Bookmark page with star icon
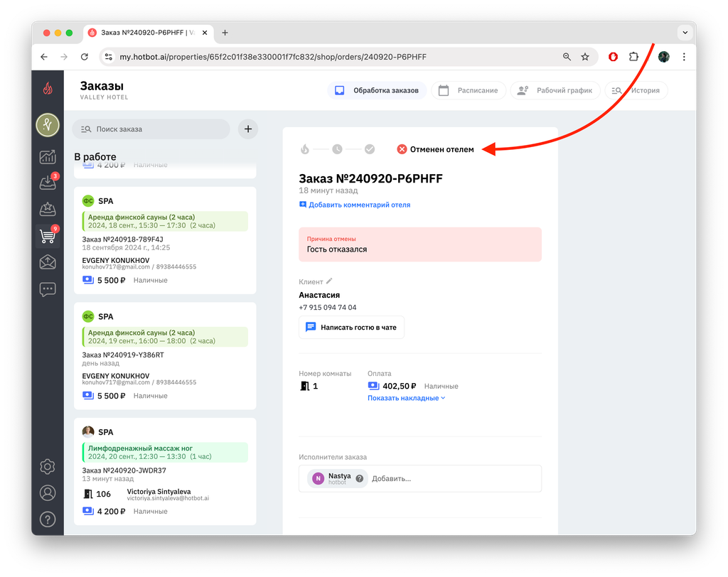The width and height of the screenshot is (728, 577). pyautogui.click(x=585, y=57)
